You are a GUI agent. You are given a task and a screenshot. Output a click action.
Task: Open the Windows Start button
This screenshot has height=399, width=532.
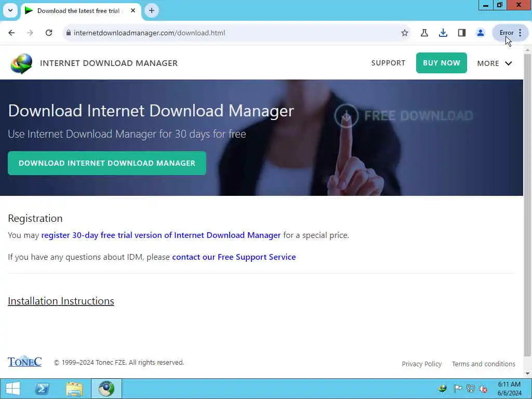(13, 389)
